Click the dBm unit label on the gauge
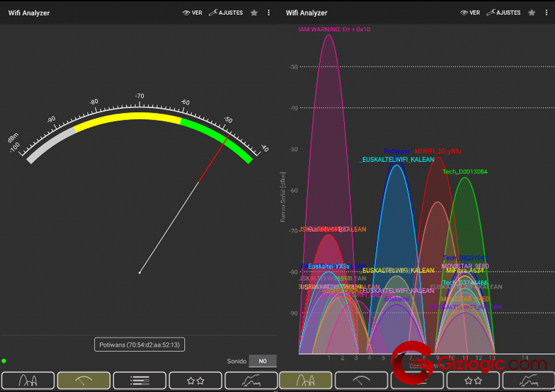The width and height of the screenshot is (555, 392). pos(13,138)
